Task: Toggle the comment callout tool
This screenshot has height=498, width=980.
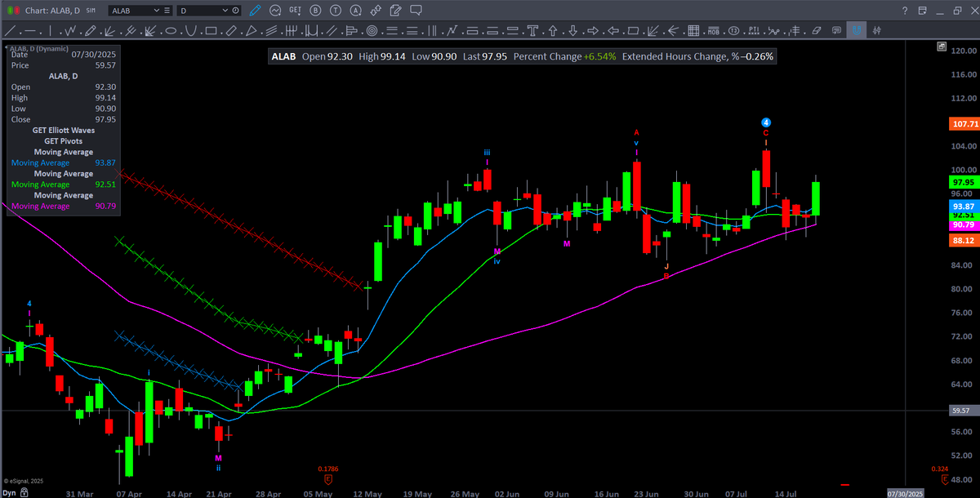Action: tap(836, 30)
